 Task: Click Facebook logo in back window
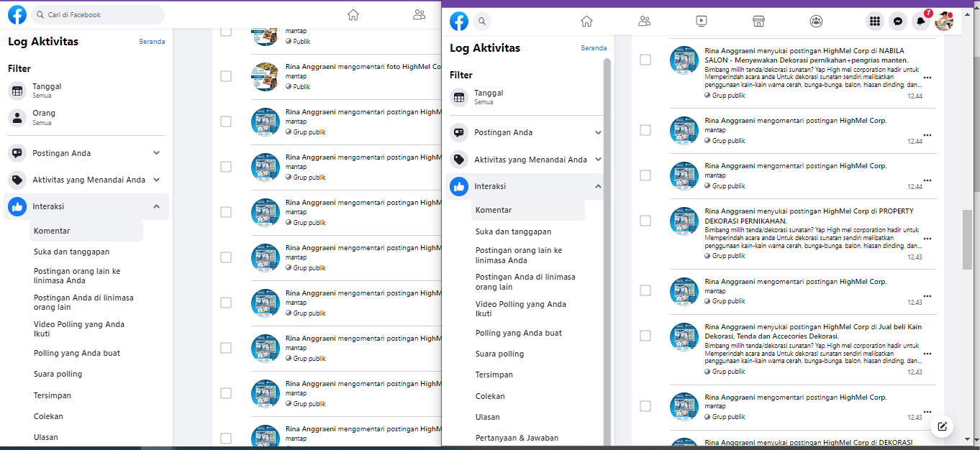[x=17, y=14]
